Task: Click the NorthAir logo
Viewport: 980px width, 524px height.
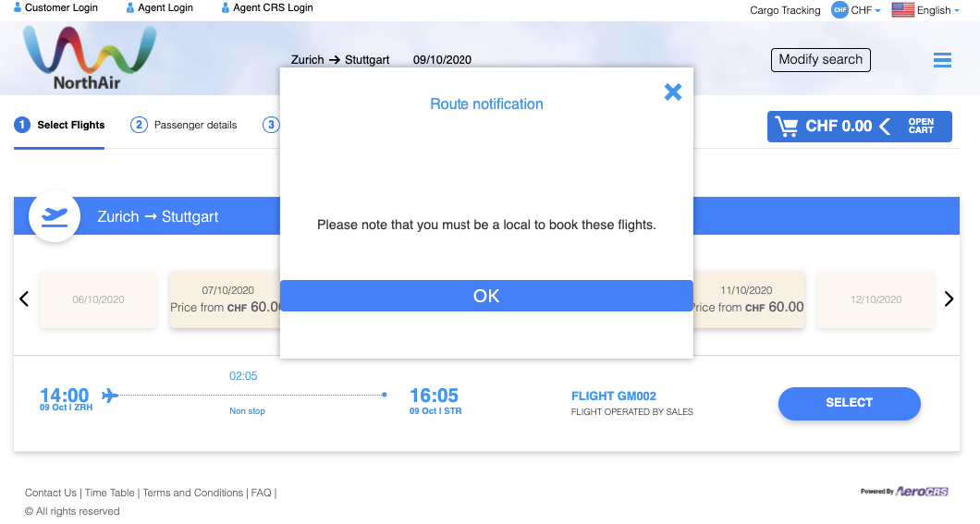Action: tap(89, 57)
